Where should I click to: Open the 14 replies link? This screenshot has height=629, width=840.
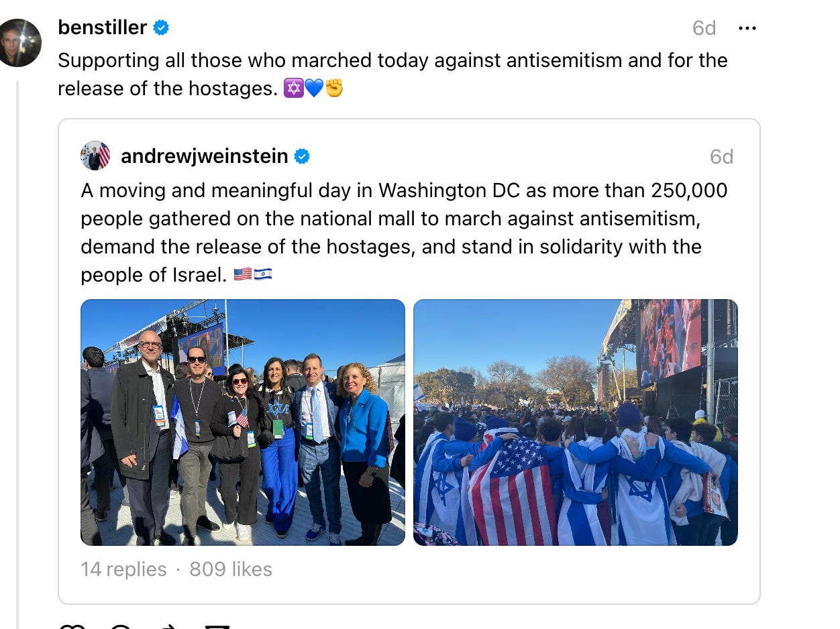click(x=123, y=569)
